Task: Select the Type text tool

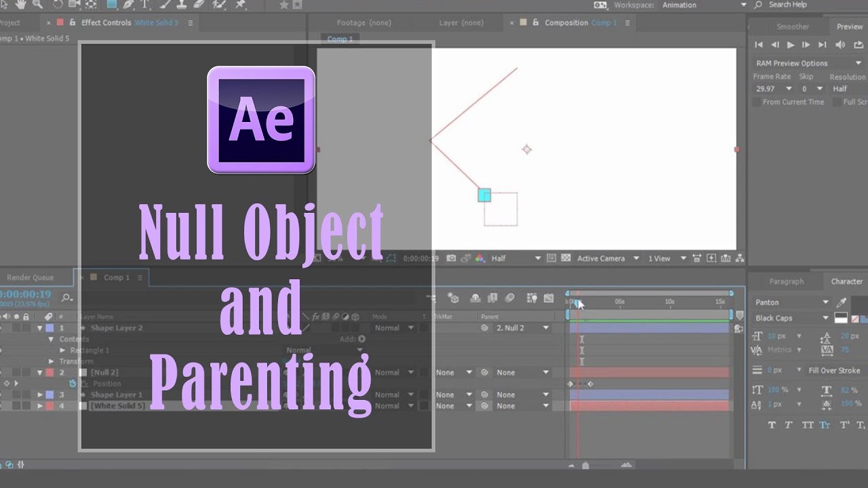Action: (x=145, y=4)
